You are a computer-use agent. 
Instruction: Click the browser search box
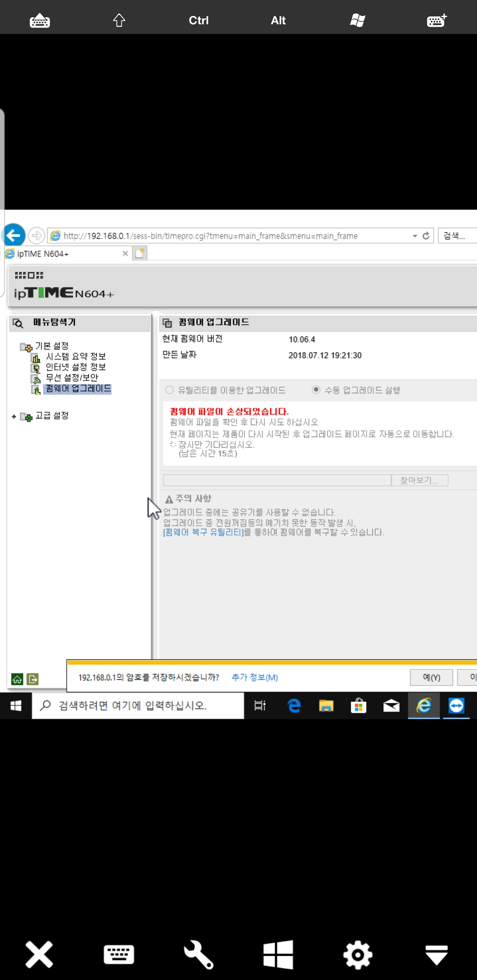coord(458,236)
